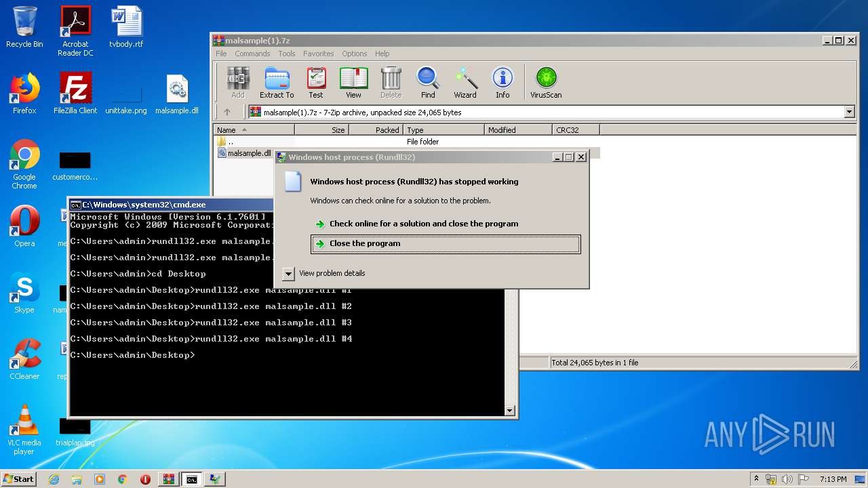The height and width of the screenshot is (488, 868).
Task: Click the Start button
Action: click(x=19, y=479)
